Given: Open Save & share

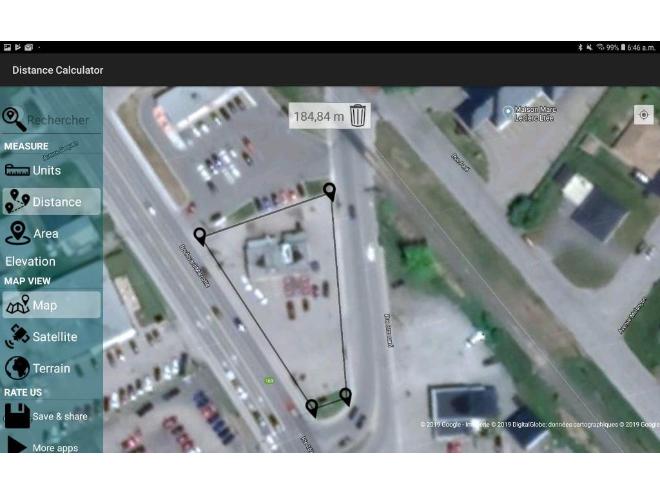Looking at the screenshot, I should [51, 416].
